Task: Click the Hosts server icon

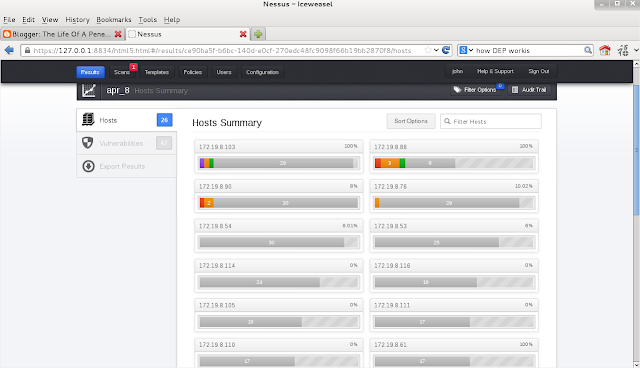Action: [x=88, y=120]
